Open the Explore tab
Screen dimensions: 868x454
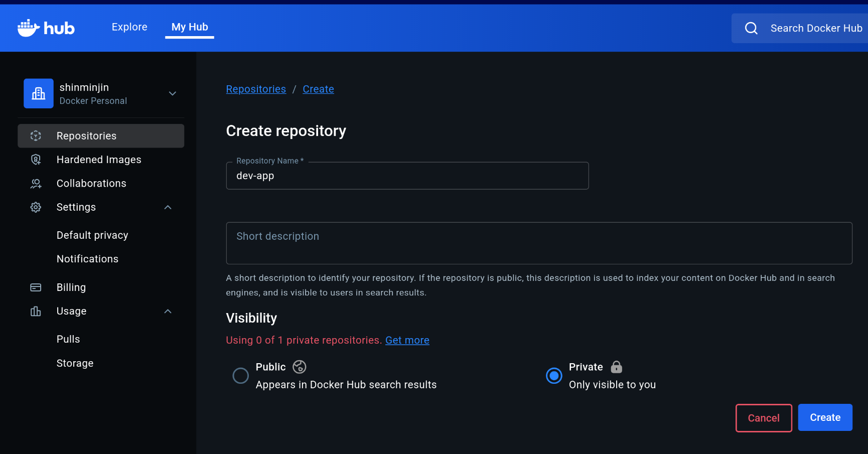(x=129, y=27)
